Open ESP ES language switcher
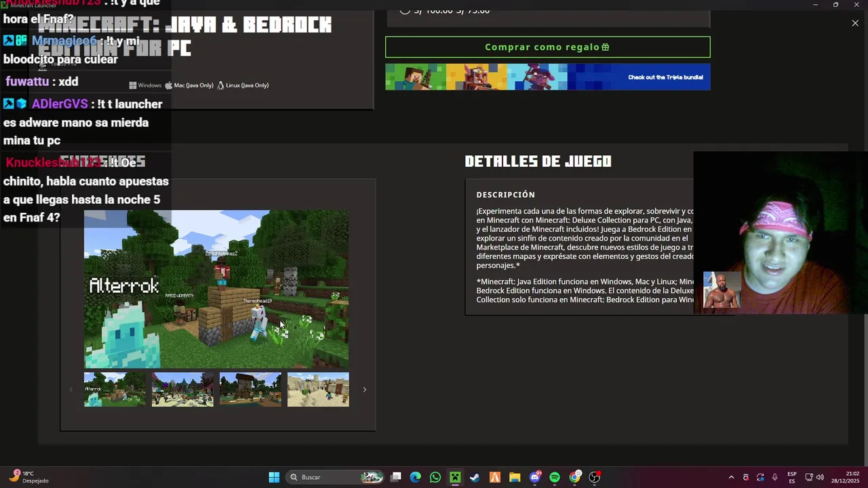The width and height of the screenshot is (868, 488). [x=792, y=477]
